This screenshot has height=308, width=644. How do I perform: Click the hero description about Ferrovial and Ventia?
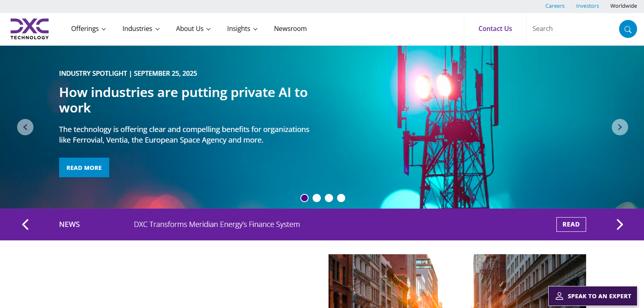coord(184,134)
